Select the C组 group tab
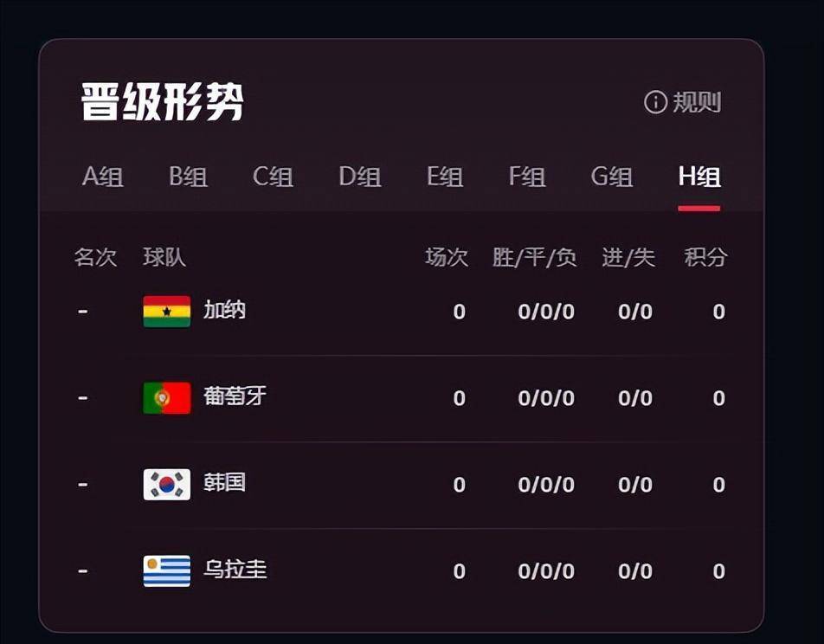The image size is (824, 644). pyautogui.click(x=273, y=177)
